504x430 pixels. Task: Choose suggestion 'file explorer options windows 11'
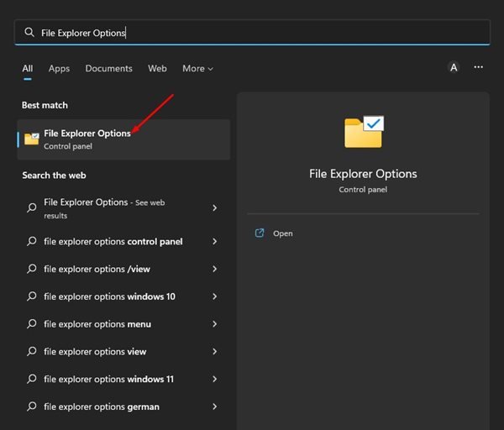[122, 379]
